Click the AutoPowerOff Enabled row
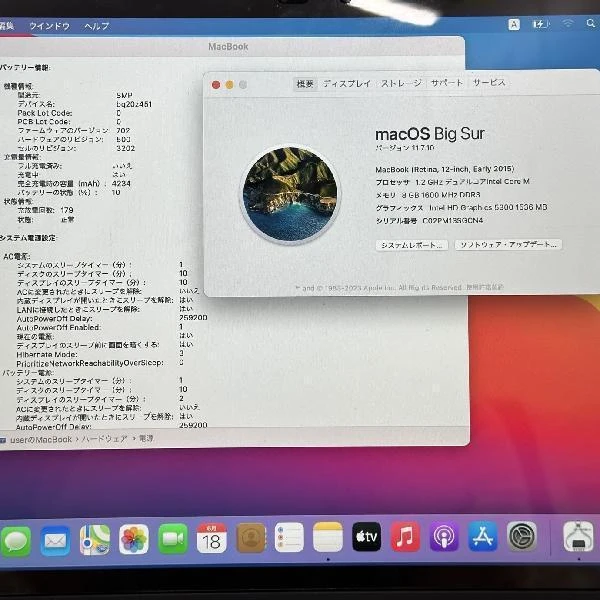The height and width of the screenshot is (600, 600). click(100, 328)
